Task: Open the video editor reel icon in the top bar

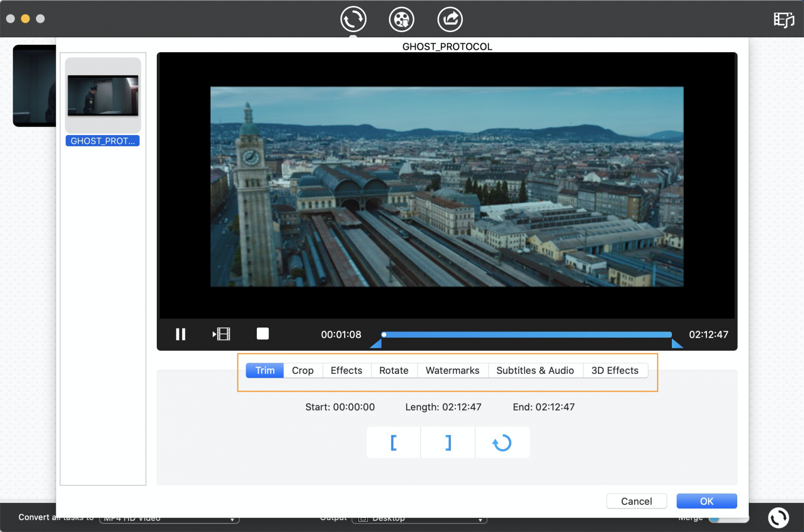Action: pyautogui.click(x=401, y=20)
